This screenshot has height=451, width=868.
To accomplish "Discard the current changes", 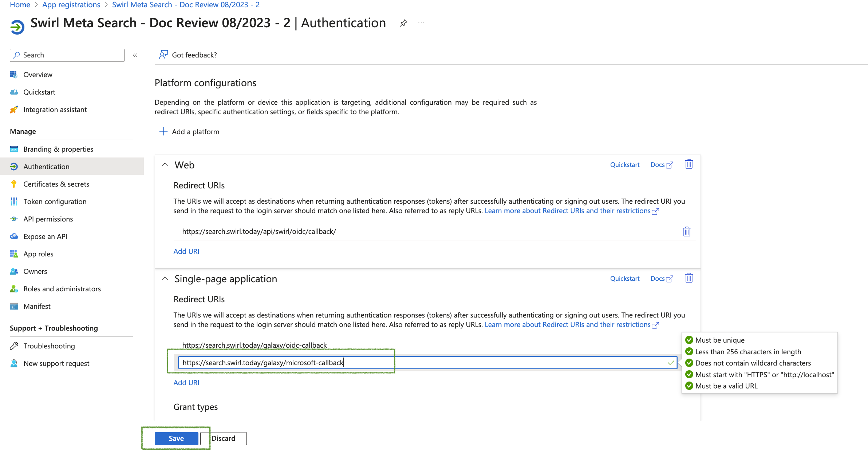I will (x=223, y=438).
